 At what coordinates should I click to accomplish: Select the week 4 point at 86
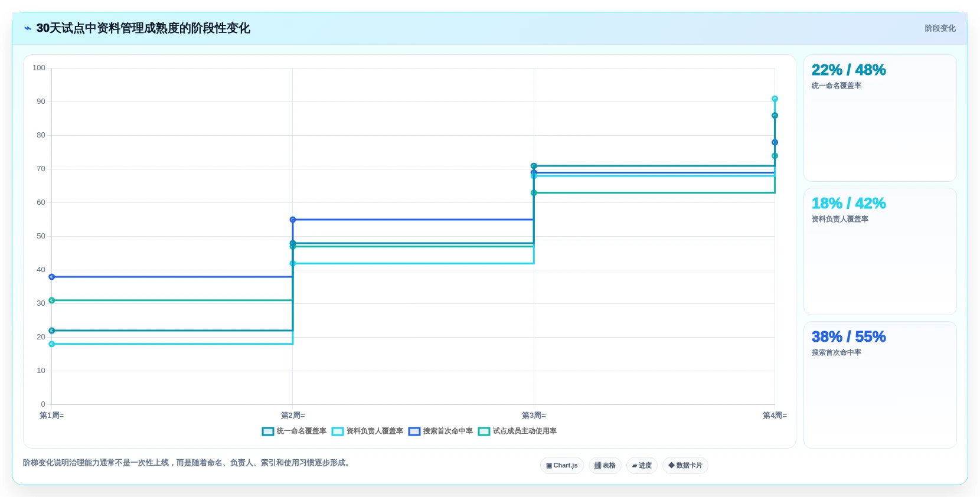[775, 116]
